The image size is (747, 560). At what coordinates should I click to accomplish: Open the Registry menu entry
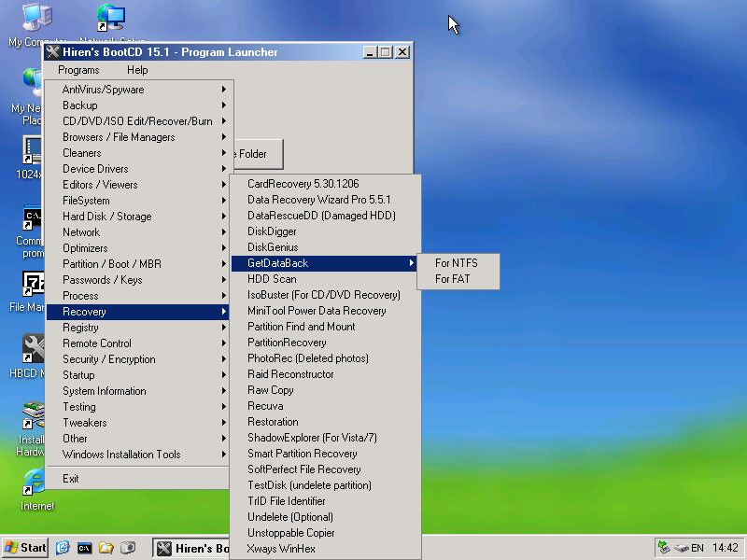point(137,328)
